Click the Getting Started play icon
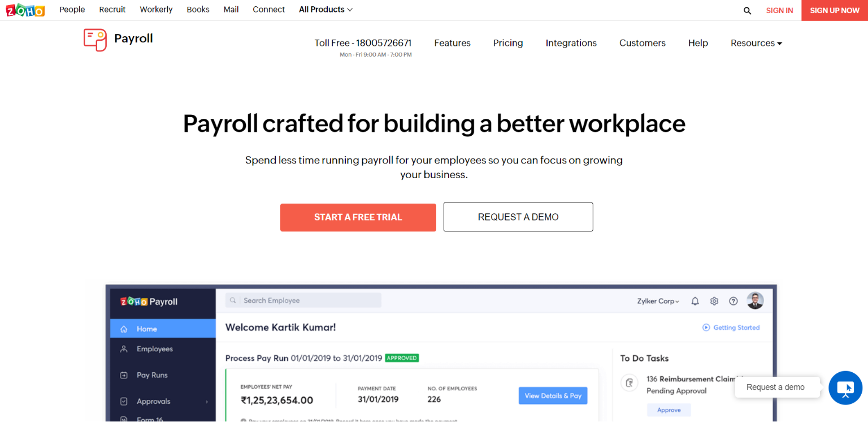868x422 pixels. 706,328
